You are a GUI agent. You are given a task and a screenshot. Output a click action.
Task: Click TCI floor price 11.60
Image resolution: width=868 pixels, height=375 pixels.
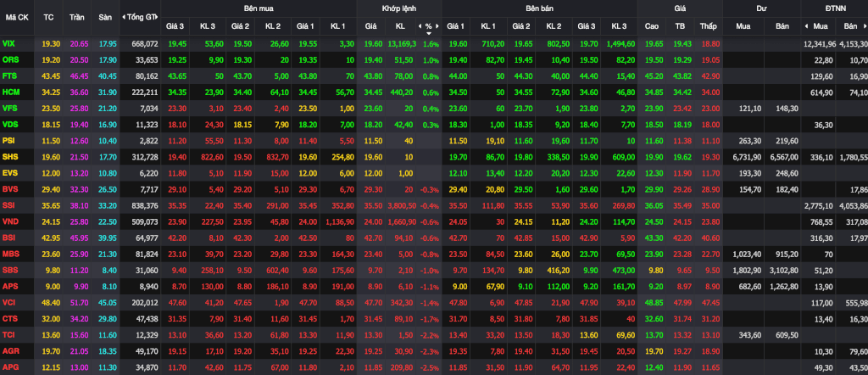tap(107, 335)
